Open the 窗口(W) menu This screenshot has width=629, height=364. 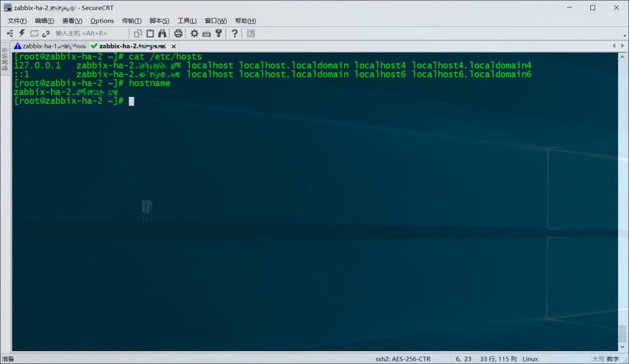pyautogui.click(x=216, y=21)
